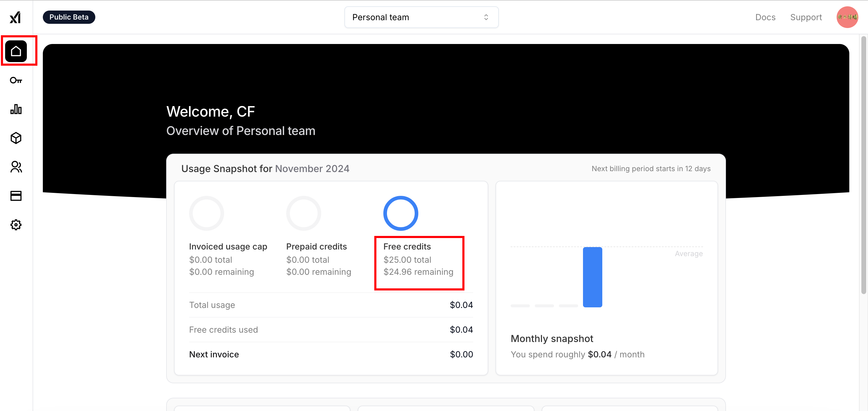Click the team selector up-down chevron
868x411 pixels.
(x=486, y=17)
